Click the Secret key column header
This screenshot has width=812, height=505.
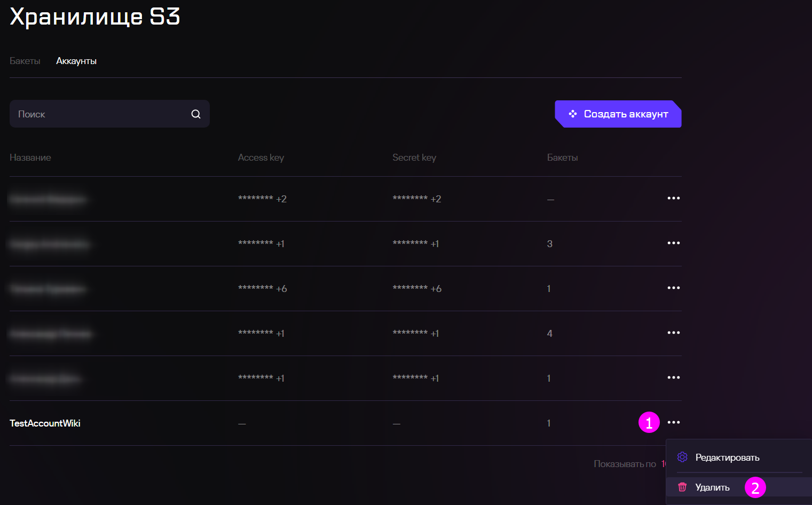(414, 157)
